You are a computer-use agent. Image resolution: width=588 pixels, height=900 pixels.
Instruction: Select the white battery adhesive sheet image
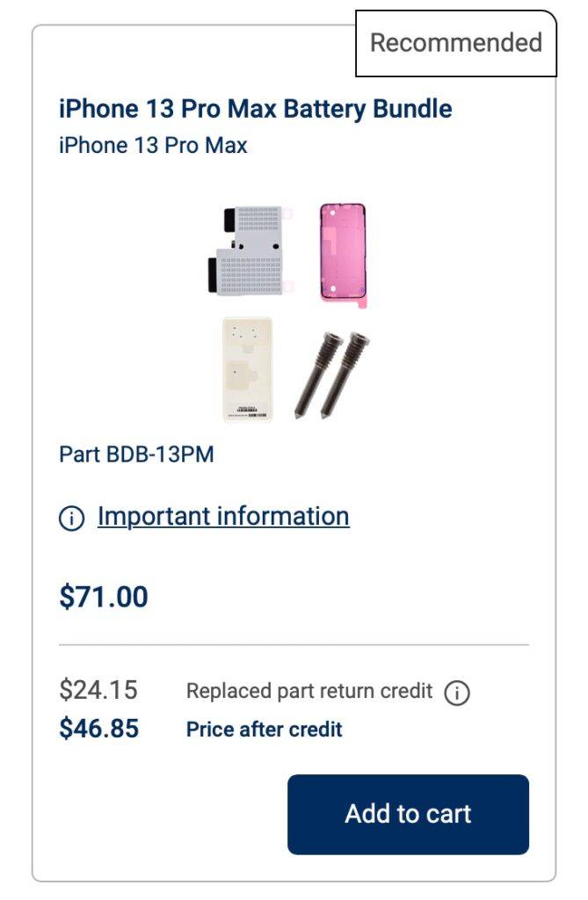pos(247,369)
